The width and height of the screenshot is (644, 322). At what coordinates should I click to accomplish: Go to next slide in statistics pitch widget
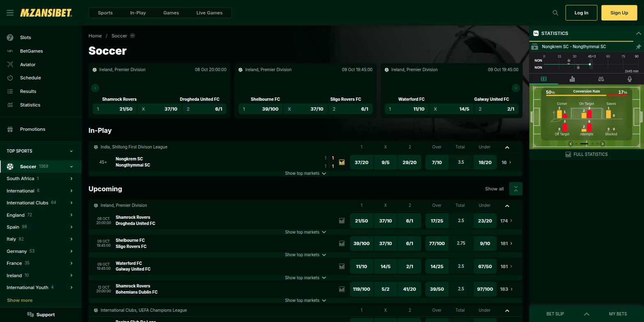click(x=603, y=144)
